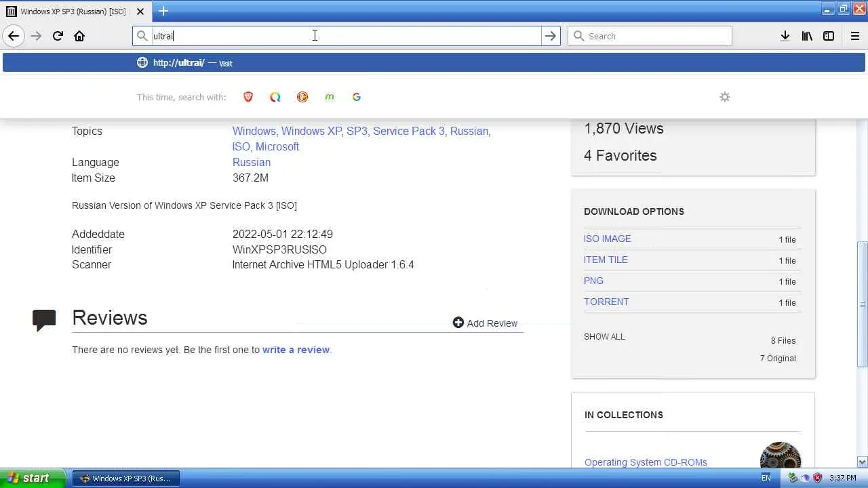Go back to the previous page

pyautogui.click(x=14, y=36)
